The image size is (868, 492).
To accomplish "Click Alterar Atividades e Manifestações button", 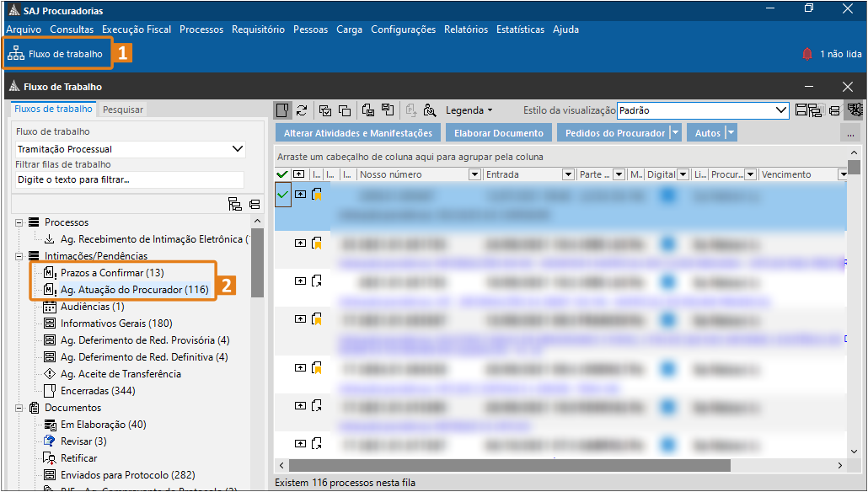I will point(357,133).
